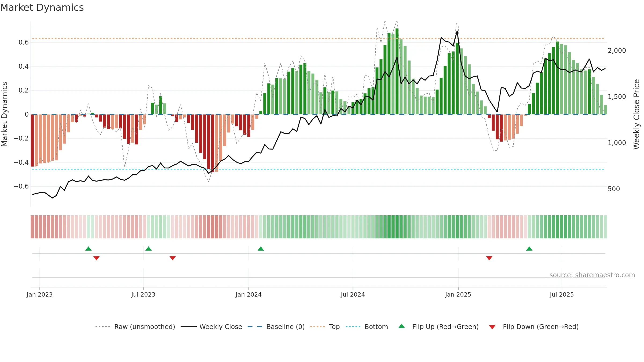644x362 pixels.
Task: Click the 1,000 price axis tick
Action: point(617,143)
